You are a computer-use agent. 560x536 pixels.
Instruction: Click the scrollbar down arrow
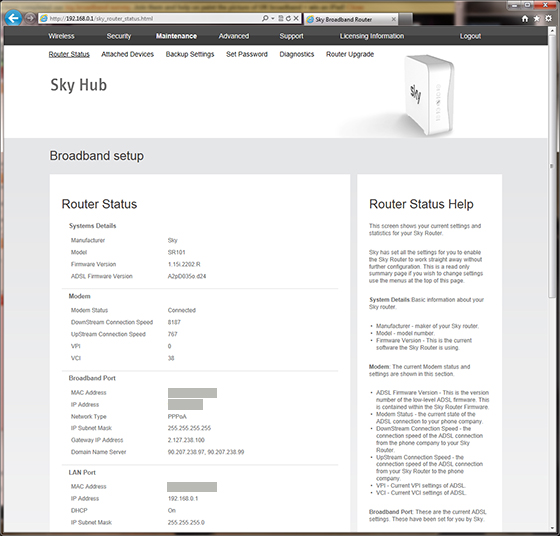coord(553,528)
